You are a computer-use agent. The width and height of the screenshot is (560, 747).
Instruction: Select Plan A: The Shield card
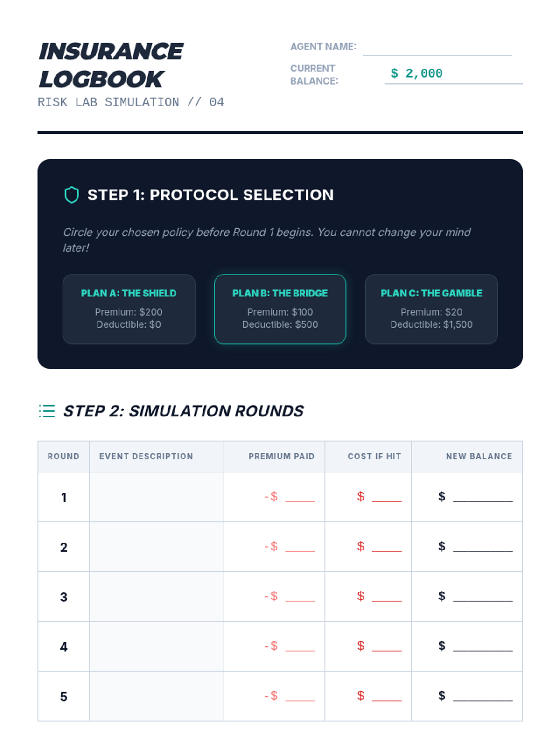(x=129, y=309)
